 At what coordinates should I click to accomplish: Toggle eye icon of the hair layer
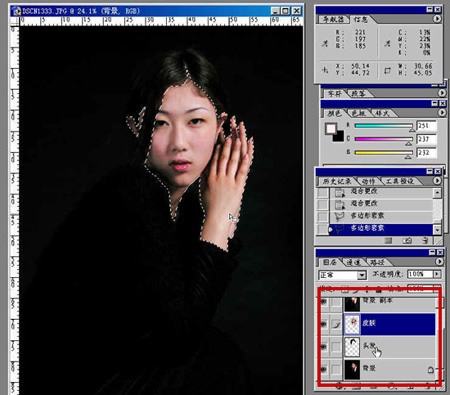coord(323,347)
